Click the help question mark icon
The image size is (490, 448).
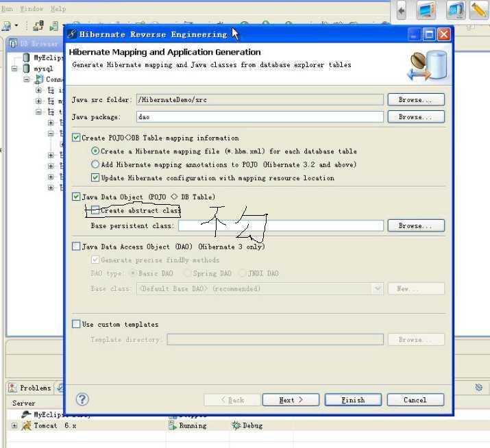[82, 399]
